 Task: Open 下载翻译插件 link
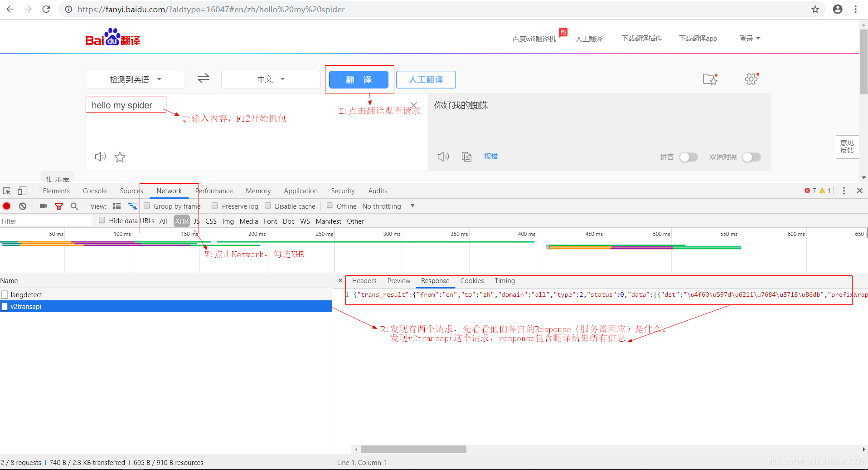[x=642, y=39]
